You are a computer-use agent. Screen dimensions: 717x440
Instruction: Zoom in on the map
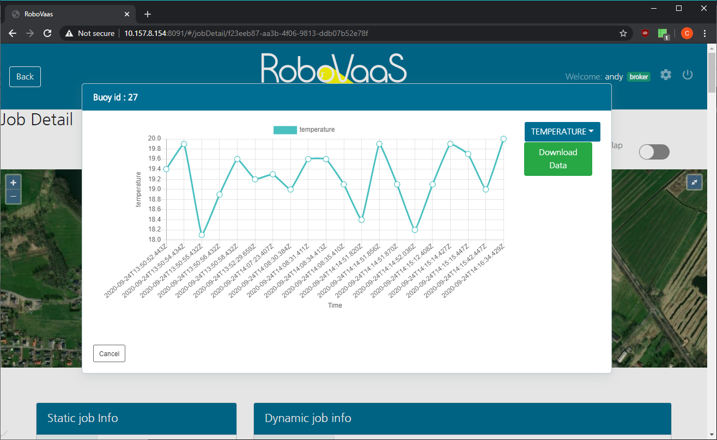[13, 183]
